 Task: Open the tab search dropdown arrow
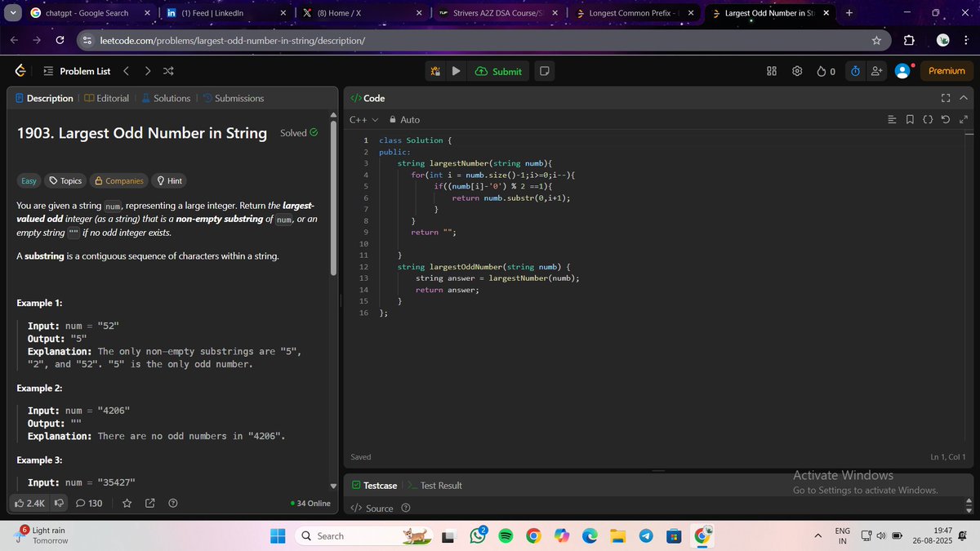click(13, 13)
